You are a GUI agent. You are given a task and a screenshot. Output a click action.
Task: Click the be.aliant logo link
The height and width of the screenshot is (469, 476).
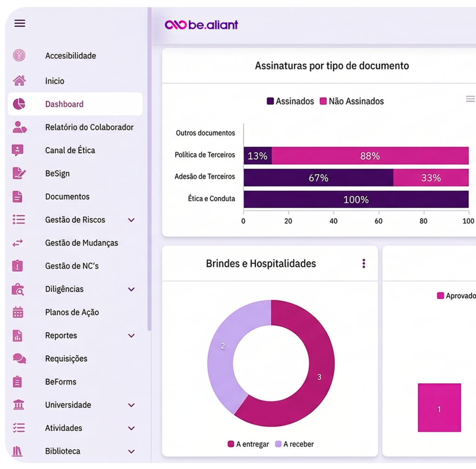[201, 25]
